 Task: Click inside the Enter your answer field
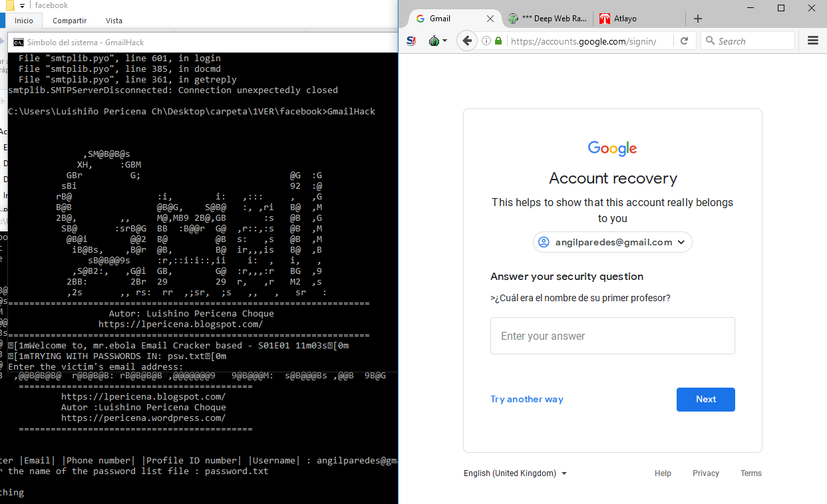pos(612,336)
